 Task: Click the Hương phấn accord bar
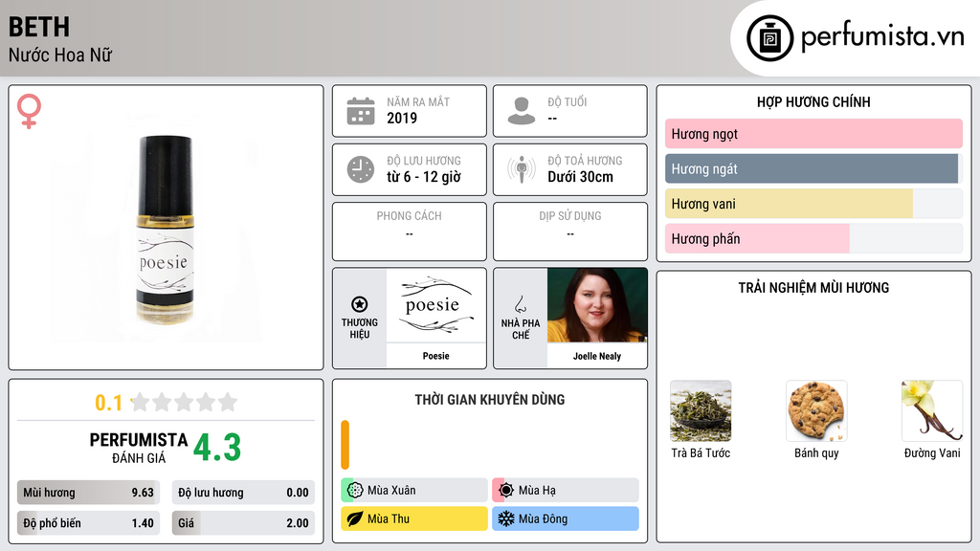point(813,238)
